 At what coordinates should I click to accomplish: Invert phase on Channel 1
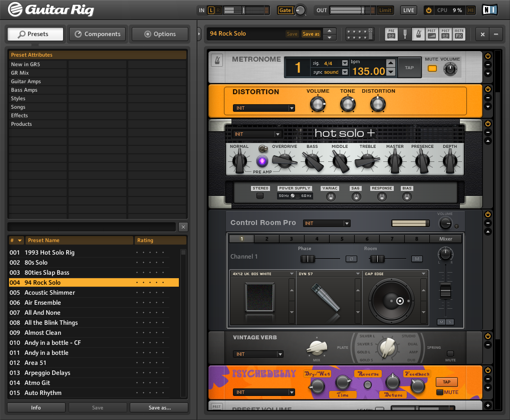coord(351,259)
